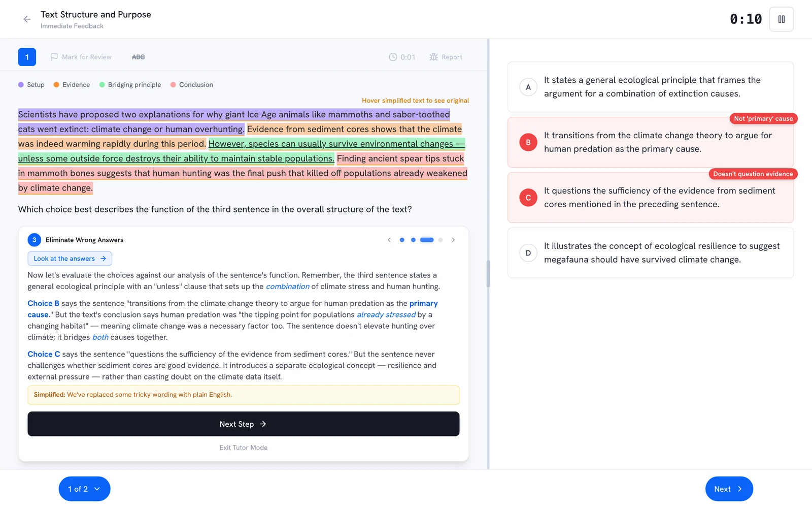Screen dimensions: 812x508
Task: Click the Look at the answers chip
Action: click(70, 259)
